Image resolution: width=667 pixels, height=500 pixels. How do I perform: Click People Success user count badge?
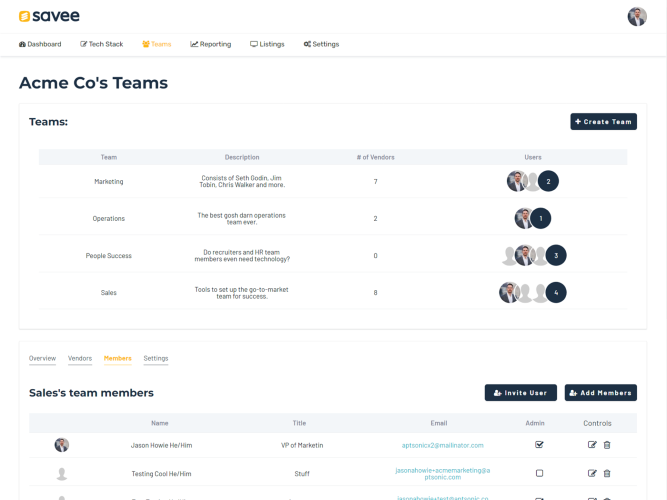tap(556, 255)
